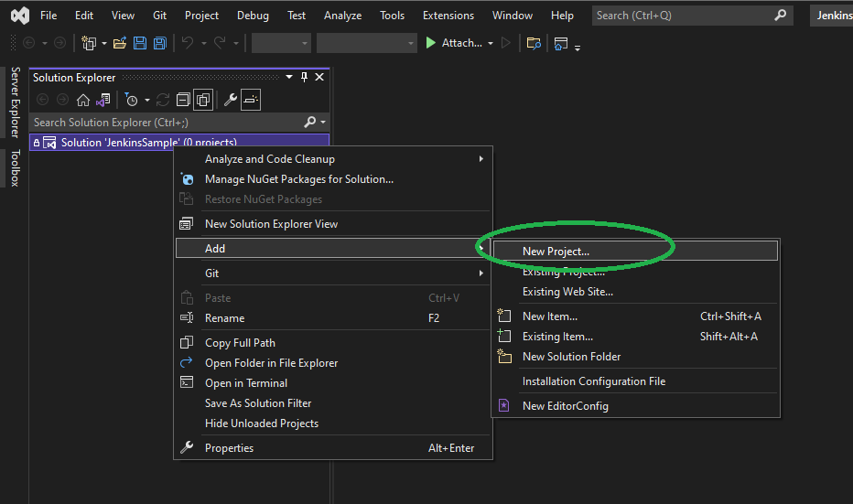Image resolution: width=853 pixels, height=504 pixels.
Task: Open the New Project toolbar dropdown arrow
Action: pos(104,43)
